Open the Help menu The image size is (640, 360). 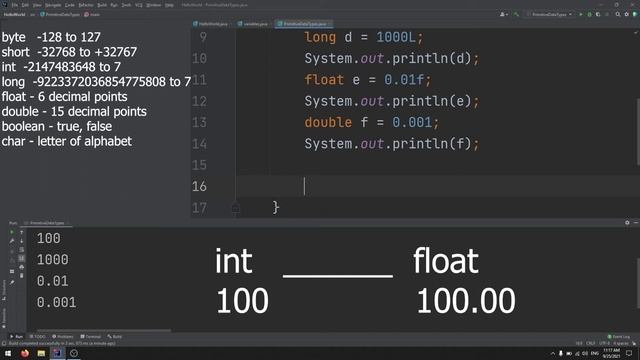[169, 5]
